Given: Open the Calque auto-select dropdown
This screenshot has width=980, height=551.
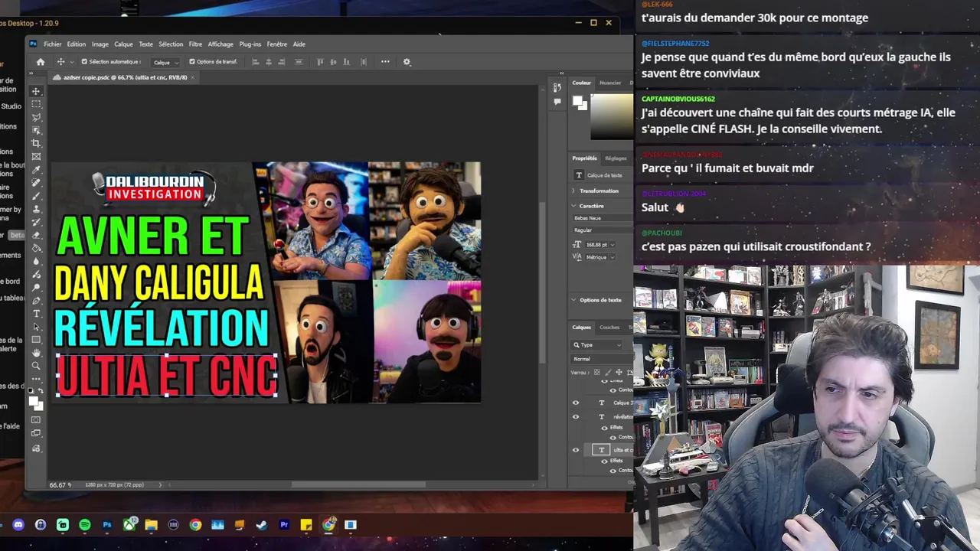Looking at the screenshot, I should click(x=165, y=62).
